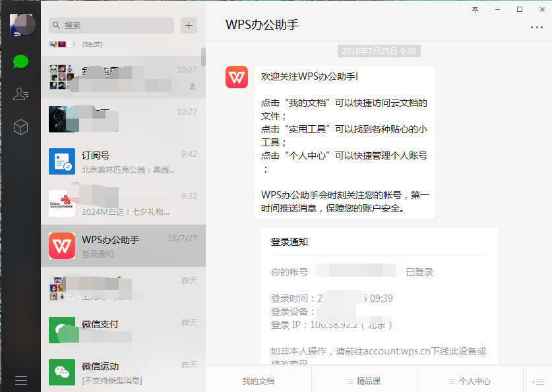Image resolution: width=552 pixels, height=392 pixels.
Task: Select the green chat bubble icon in sidebar
Action: click(20, 61)
